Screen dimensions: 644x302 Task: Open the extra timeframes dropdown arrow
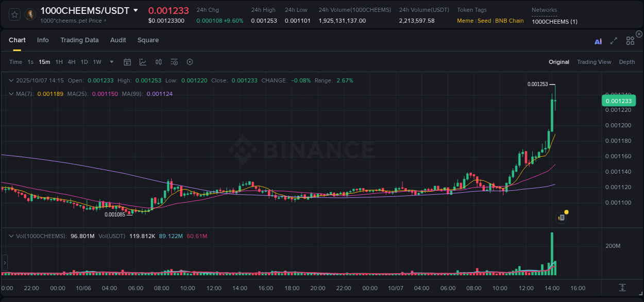pos(110,61)
